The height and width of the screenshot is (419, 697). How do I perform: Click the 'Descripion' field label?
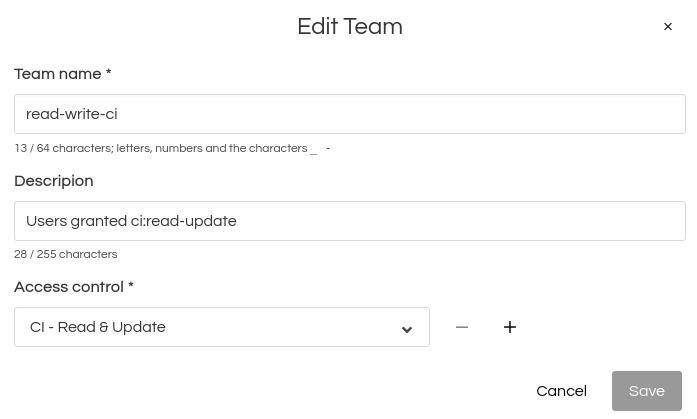tap(54, 181)
